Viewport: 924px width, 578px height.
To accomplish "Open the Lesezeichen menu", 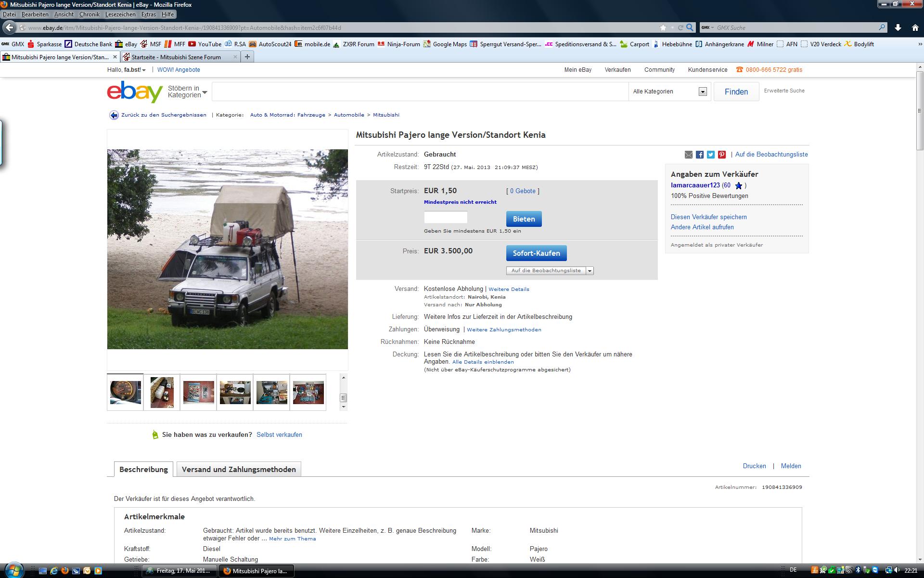I will (120, 14).
